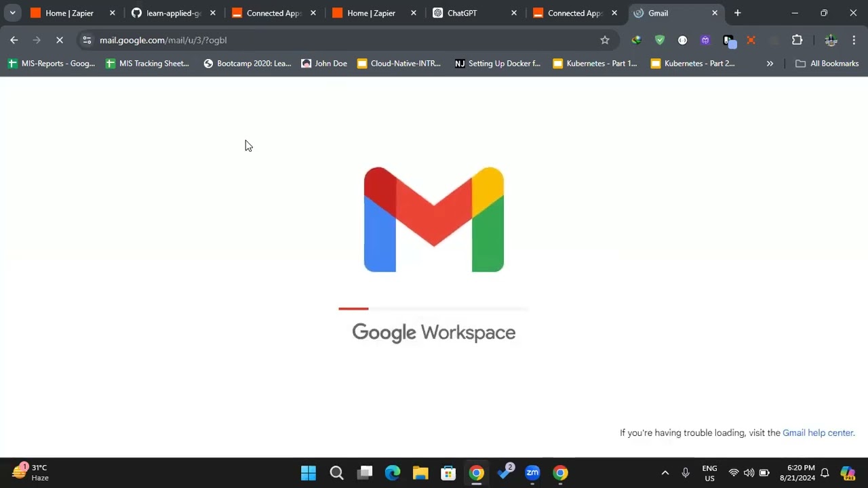
Task: Open the Cloud-Native-INTR bookmark
Action: click(399, 64)
